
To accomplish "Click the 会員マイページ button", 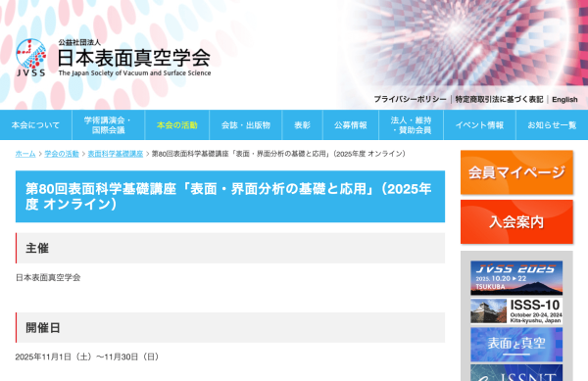I will pos(516,172).
